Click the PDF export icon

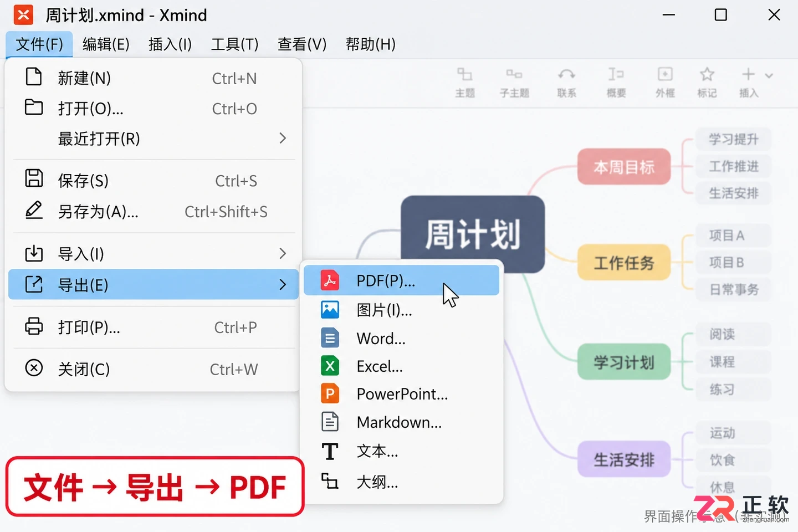pos(330,280)
